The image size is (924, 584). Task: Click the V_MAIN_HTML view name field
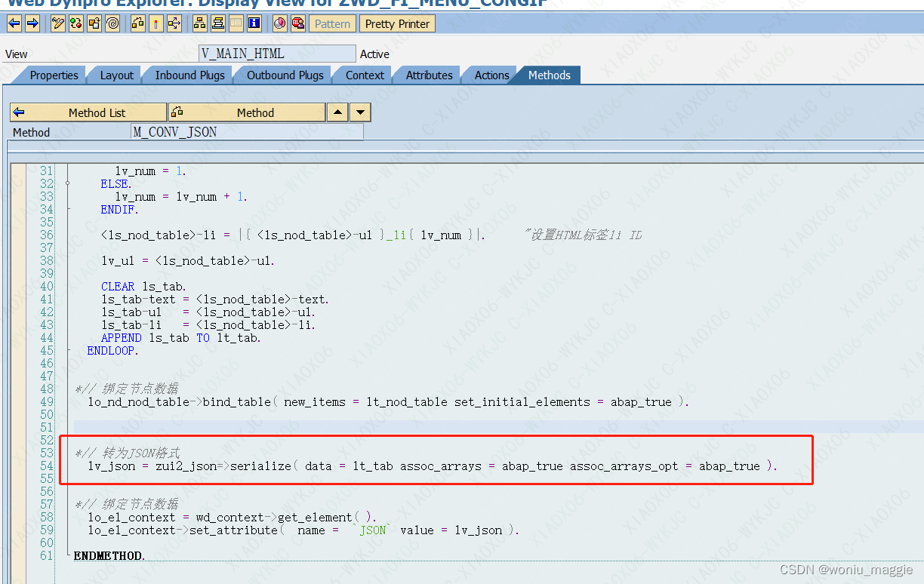(x=277, y=54)
